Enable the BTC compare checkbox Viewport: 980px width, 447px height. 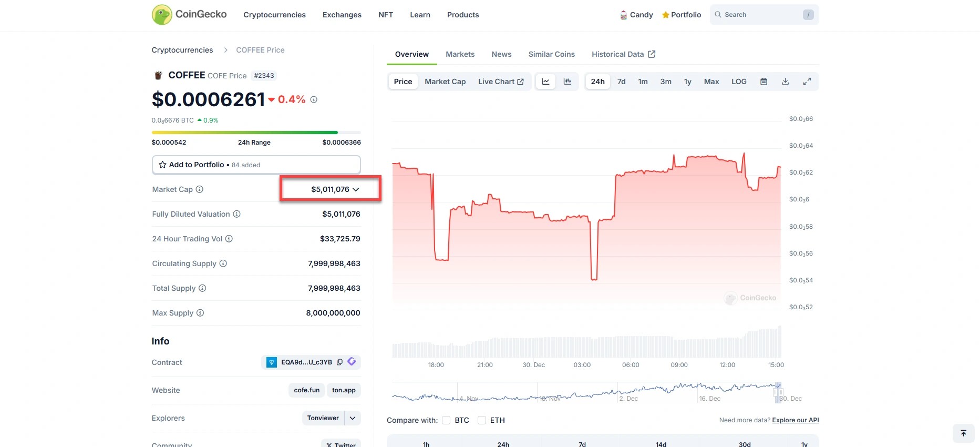coord(446,420)
